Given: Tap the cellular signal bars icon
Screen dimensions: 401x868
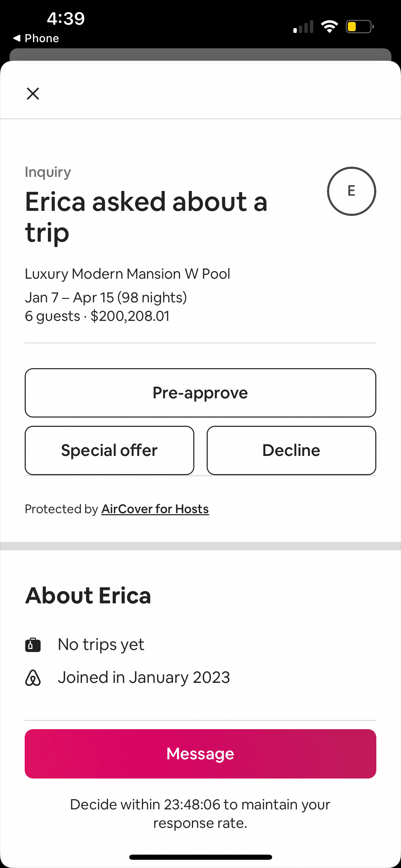Looking at the screenshot, I should pyautogui.click(x=303, y=27).
